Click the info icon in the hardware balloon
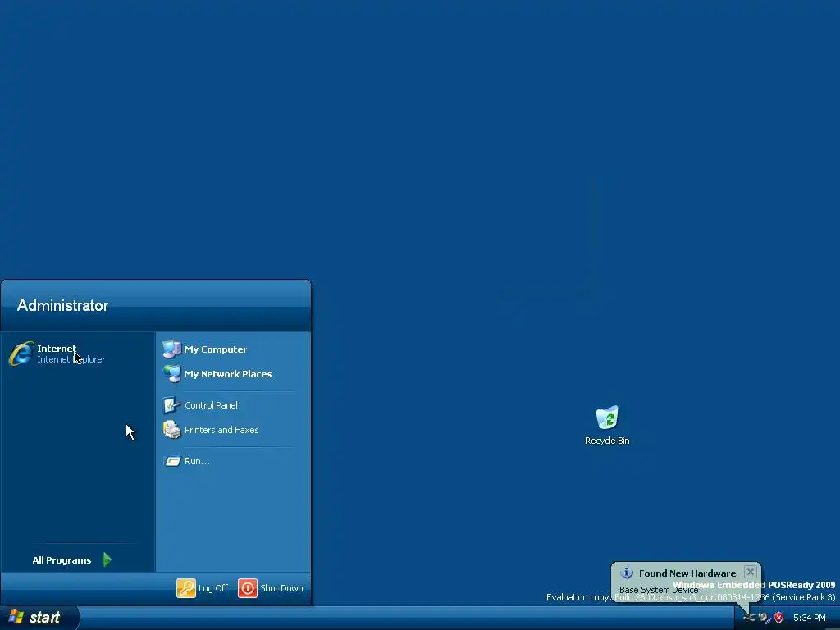This screenshot has height=630, width=840. (x=626, y=573)
